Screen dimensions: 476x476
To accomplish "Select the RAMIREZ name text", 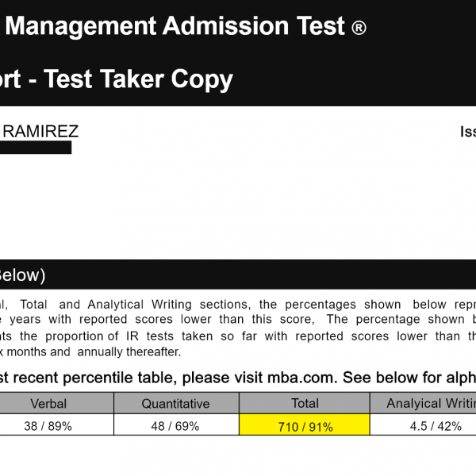I will [41, 132].
